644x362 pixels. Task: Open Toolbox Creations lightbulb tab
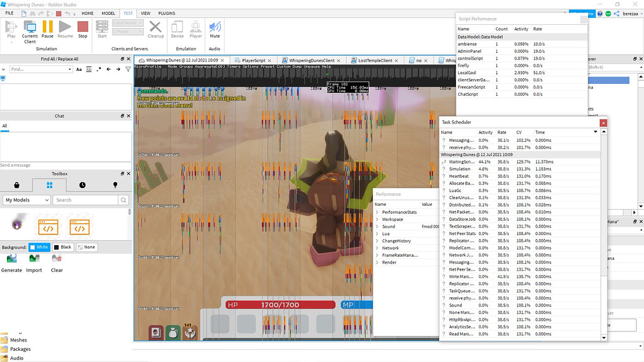(115, 185)
